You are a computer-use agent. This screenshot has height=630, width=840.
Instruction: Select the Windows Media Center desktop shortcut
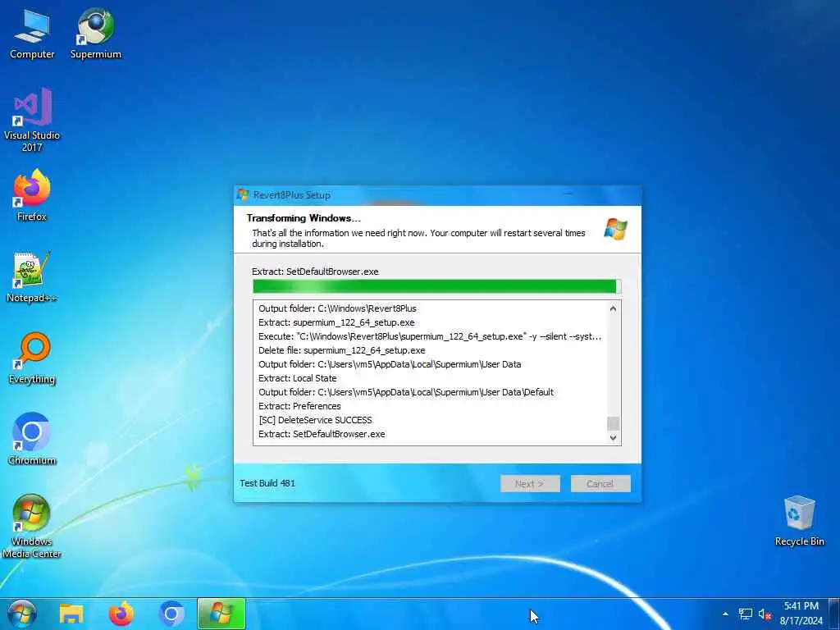pos(32,527)
